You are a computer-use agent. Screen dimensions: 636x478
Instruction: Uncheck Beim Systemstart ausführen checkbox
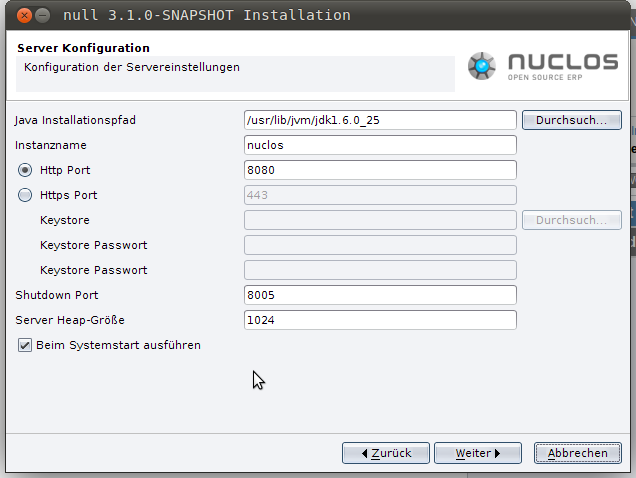25,345
